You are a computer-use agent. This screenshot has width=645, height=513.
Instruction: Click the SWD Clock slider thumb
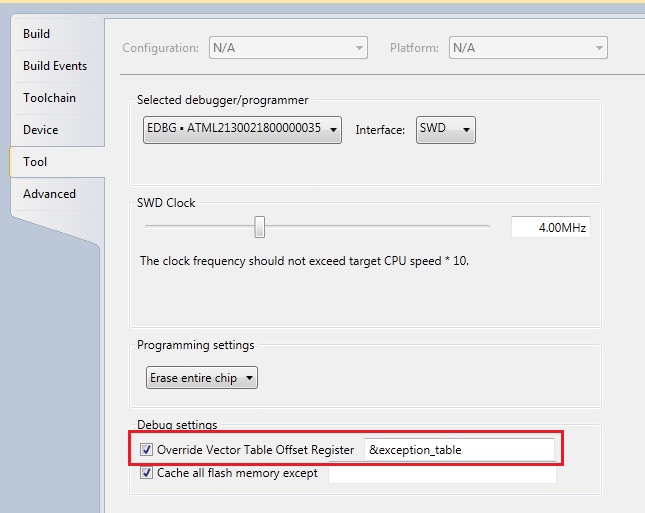coord(260,227)
